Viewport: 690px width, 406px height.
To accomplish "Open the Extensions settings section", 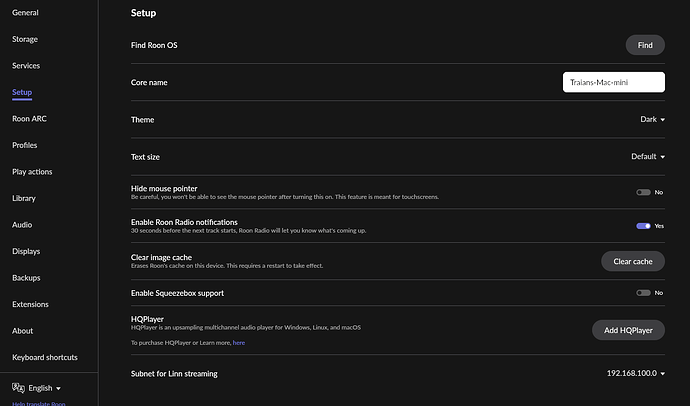I will click(x=30, y=304).
